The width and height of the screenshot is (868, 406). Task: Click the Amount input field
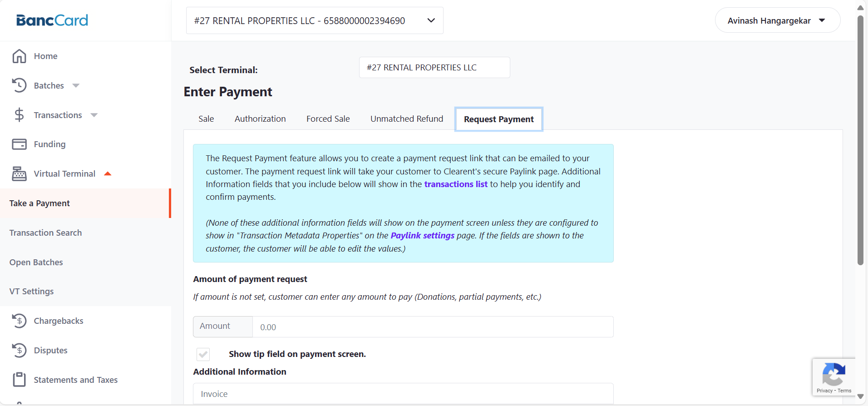pyautogui.click(x=432, y=327)
